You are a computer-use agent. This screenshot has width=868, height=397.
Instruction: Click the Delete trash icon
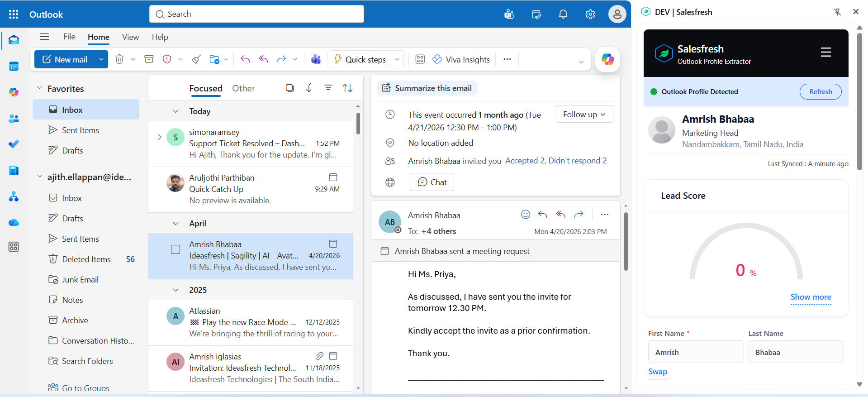pos(119,59)
